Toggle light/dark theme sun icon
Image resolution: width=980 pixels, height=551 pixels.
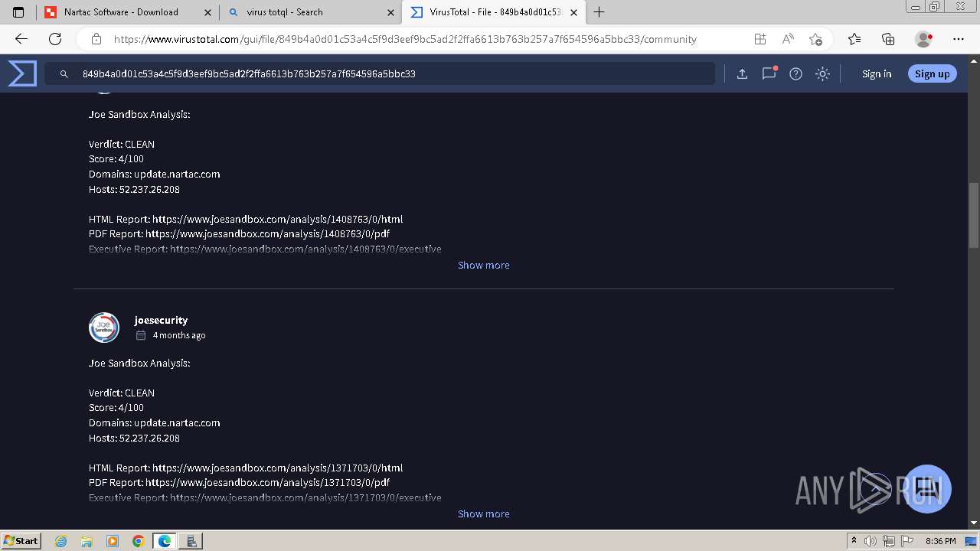(x=822, y=73)
